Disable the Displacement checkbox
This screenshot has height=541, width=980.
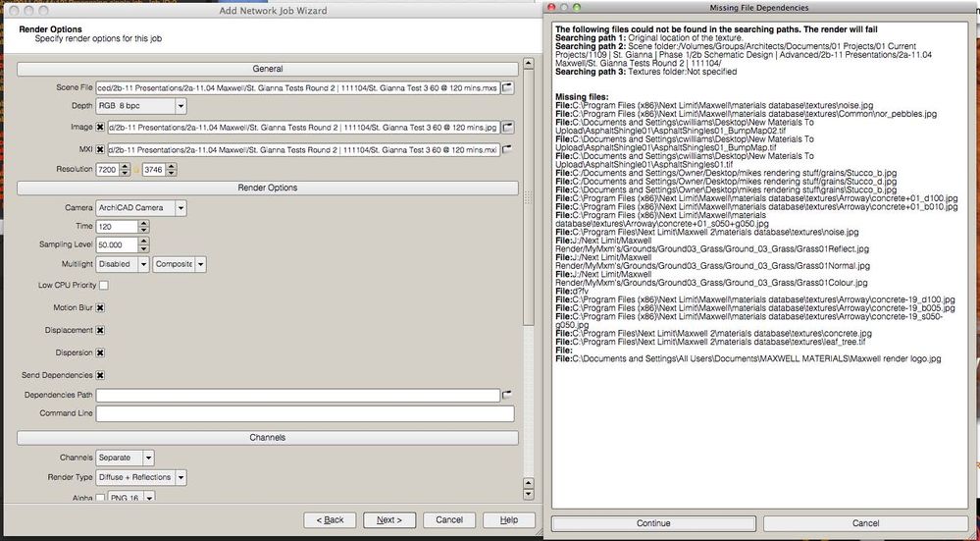tap(100, 330)
